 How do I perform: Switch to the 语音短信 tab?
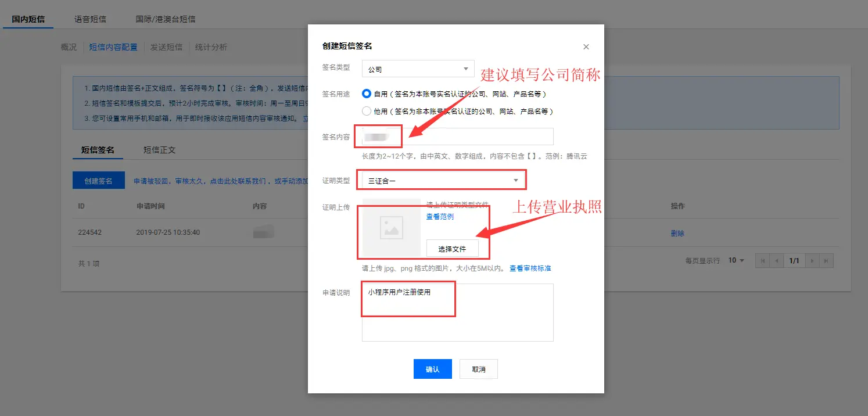90,19
